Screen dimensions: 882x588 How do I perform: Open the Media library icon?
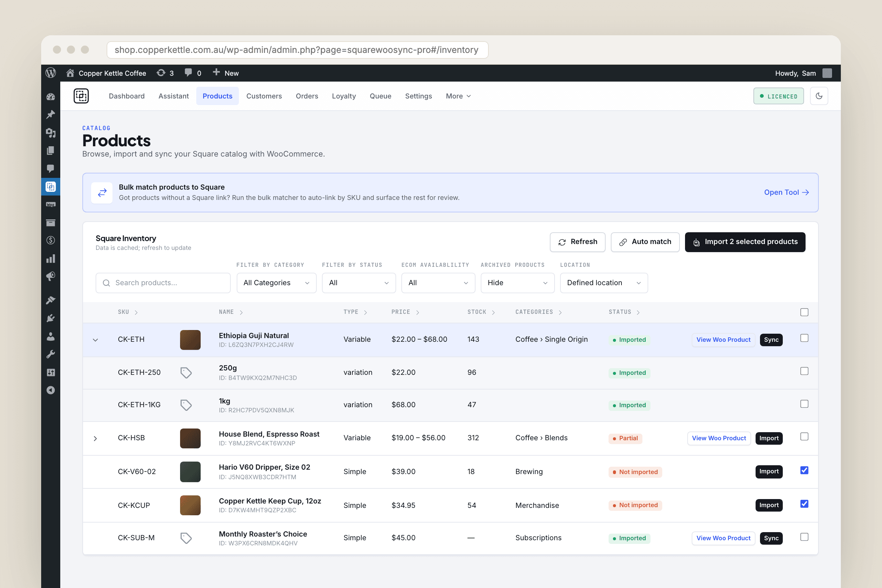(51, 132)
